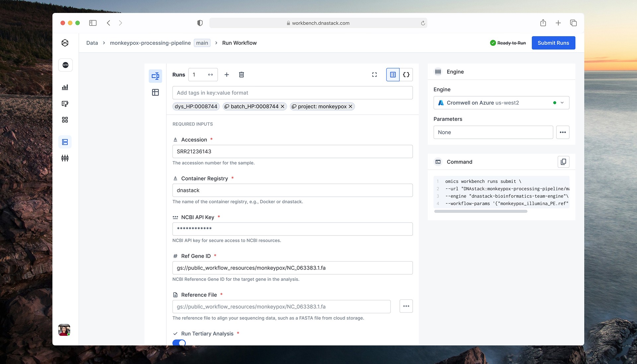Toggle the browser sidebar icon
The height and width of the screenshot is (364, 637).
93,23
